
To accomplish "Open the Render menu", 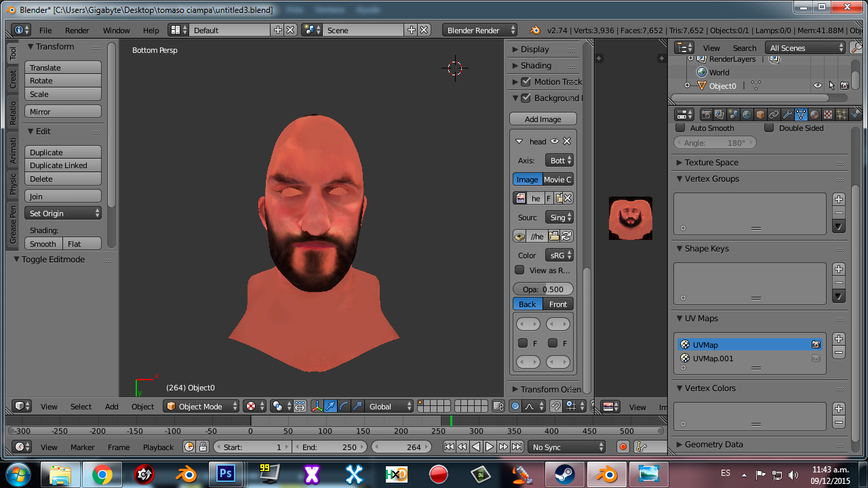I will coord(77,30).
